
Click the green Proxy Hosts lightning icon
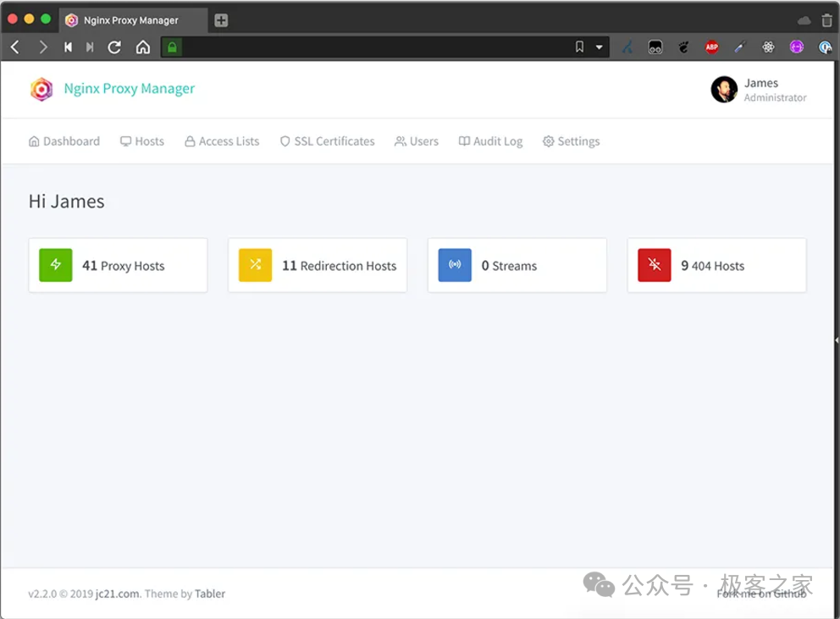pyautogui.click(x=56, y=265)
